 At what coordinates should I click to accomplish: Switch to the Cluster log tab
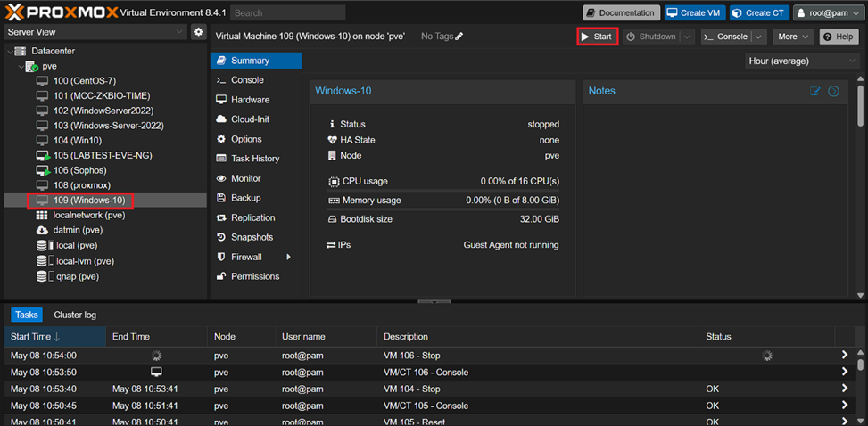[x=75, y=315]
